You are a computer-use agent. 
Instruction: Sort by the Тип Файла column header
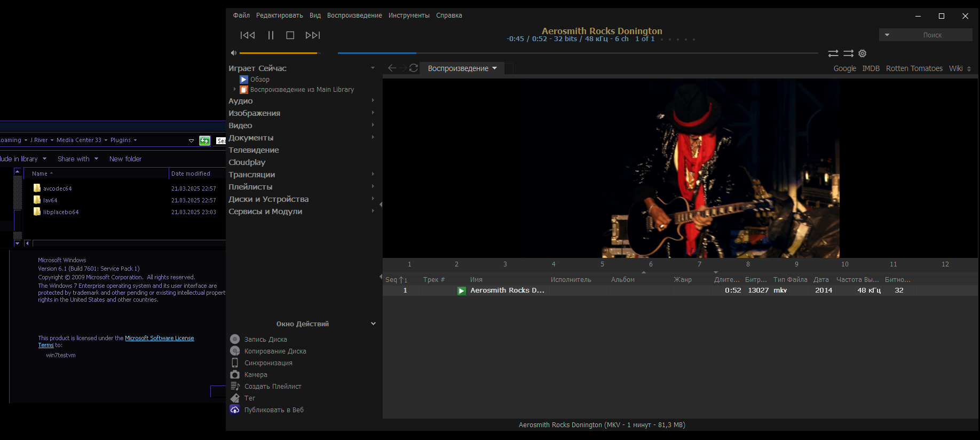point(790,280)
